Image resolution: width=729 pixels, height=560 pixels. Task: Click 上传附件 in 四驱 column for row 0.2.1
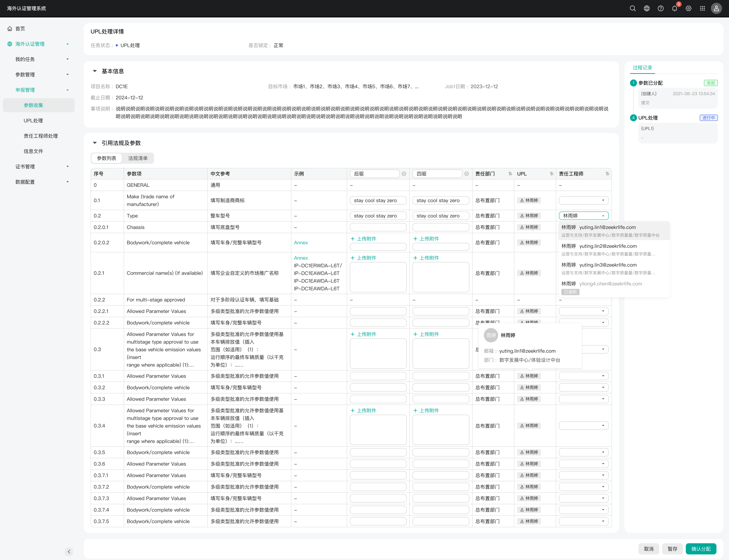(426, 258)
